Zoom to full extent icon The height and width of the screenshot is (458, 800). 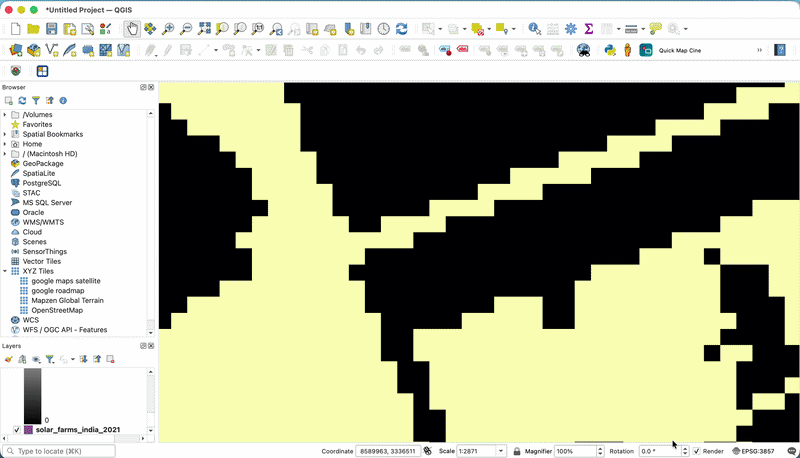pos(204,29)
